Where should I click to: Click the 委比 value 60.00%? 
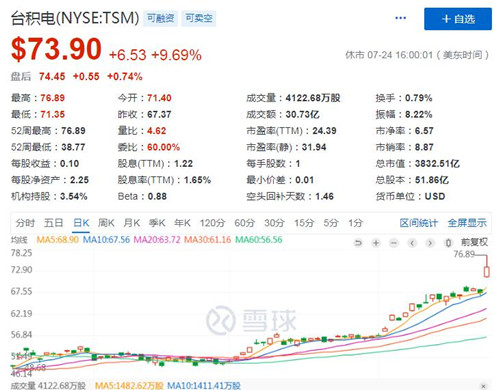coord(164,147)
